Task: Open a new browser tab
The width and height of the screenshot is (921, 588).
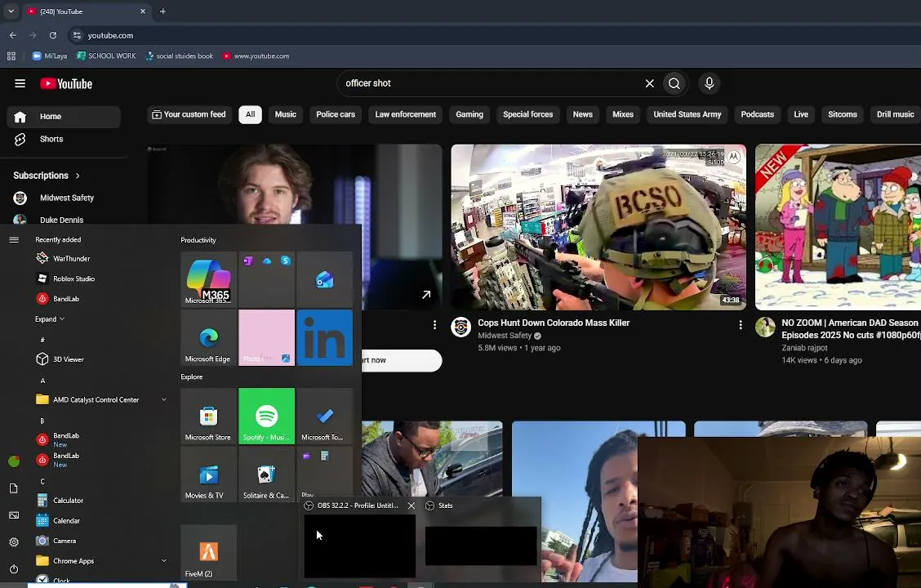Action: (x=162, y=11)
